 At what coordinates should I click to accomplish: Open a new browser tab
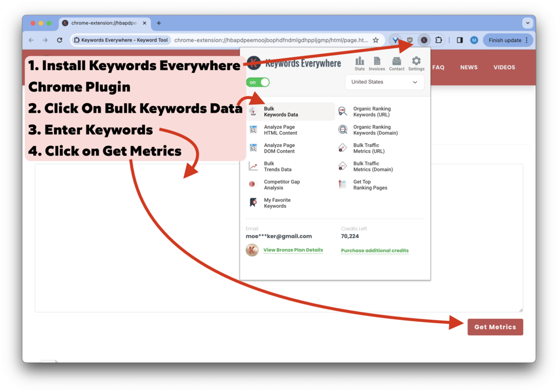pyautogui.click(x=159, y=23)
